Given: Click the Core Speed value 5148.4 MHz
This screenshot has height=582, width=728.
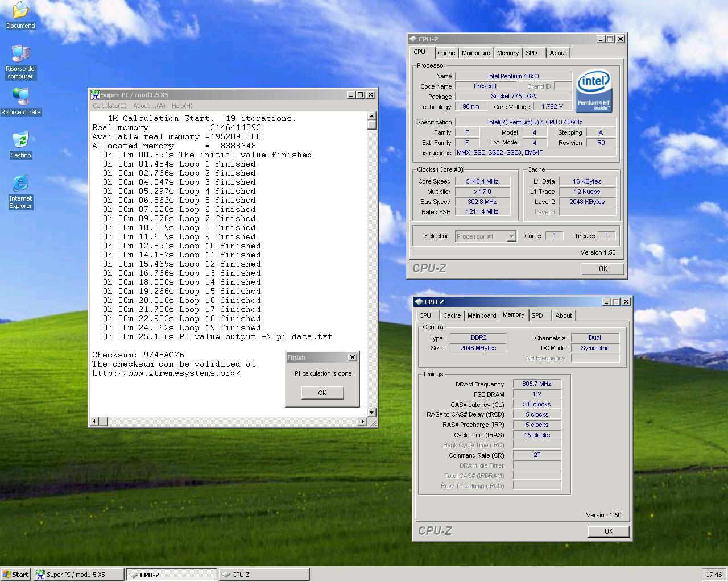Looking at the screenshot, I should tap(482, 181).
